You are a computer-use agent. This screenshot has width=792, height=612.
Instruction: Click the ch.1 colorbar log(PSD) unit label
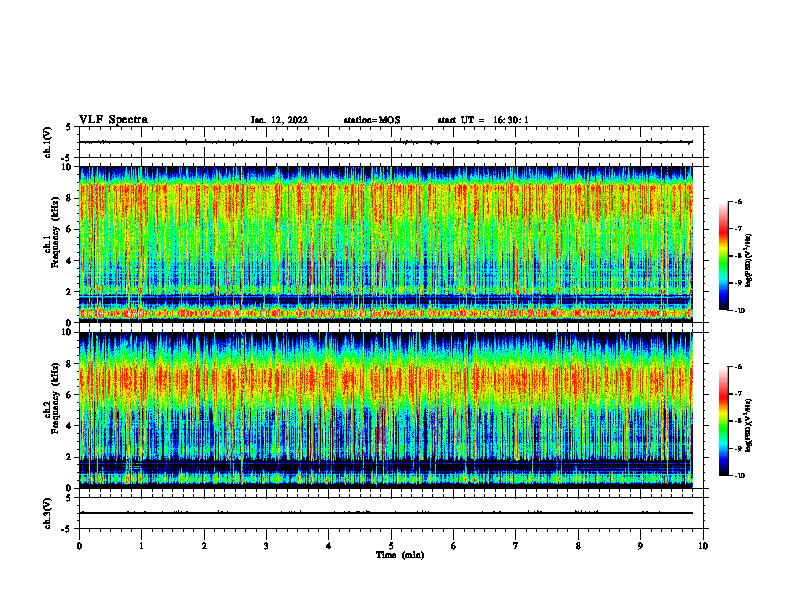749,261
